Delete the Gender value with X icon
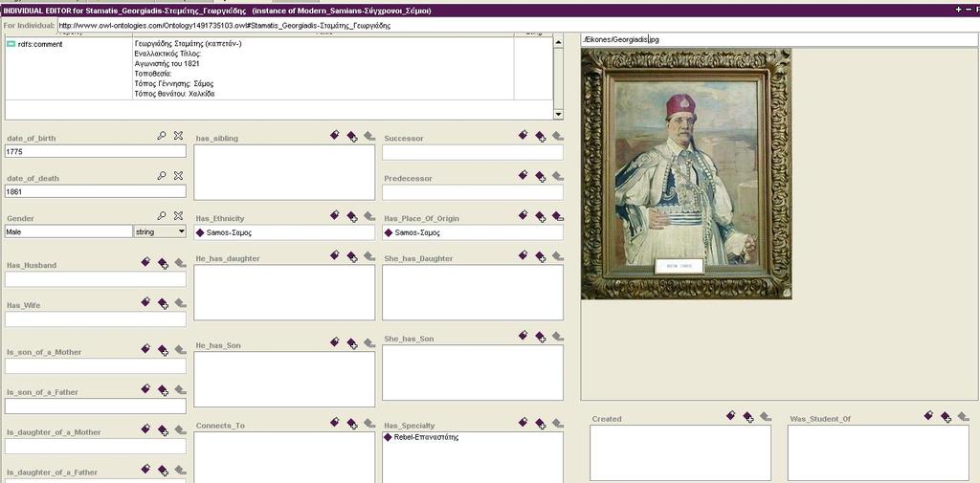980x483 pixels. pyautogui.click(x=178, y=215)
